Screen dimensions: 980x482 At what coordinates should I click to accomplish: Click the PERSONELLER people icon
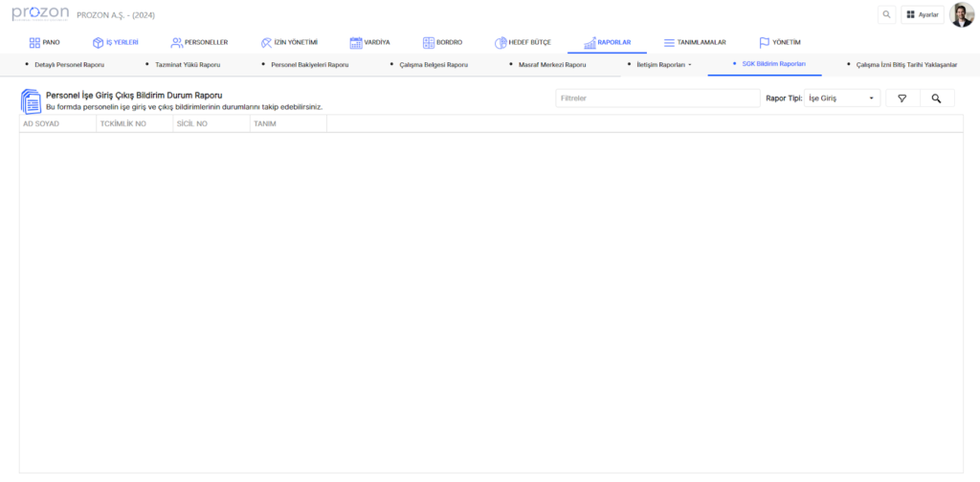176,43
